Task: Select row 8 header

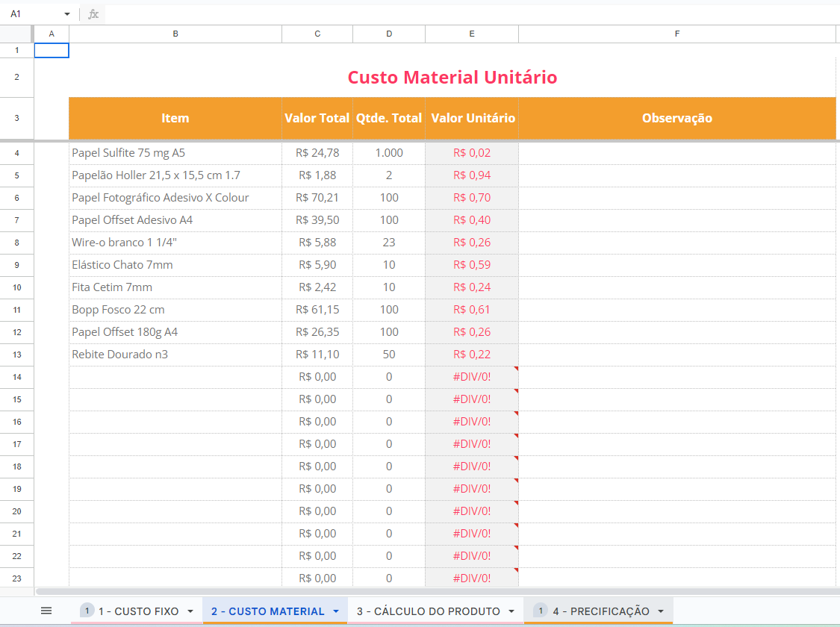Action: point(16,243)
